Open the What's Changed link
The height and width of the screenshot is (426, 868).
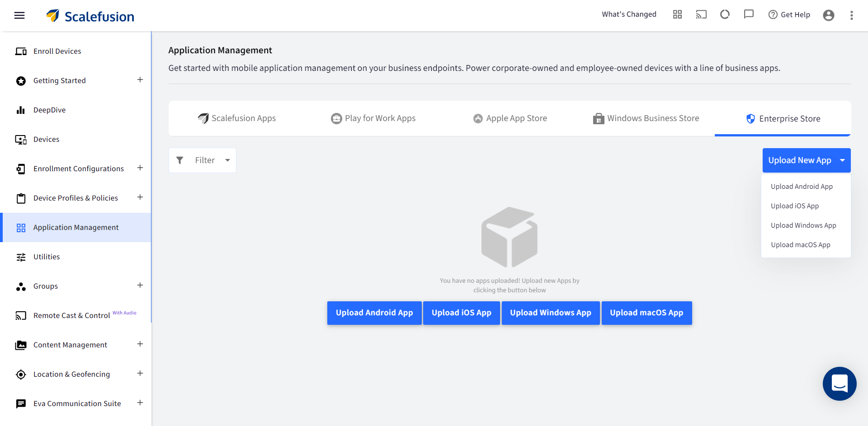[629, 14]
